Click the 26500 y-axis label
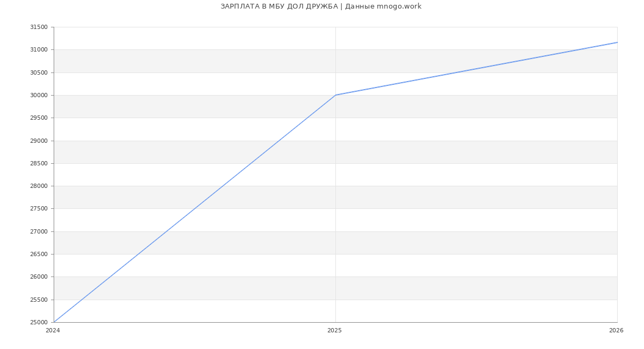 pyautogui.click(x=39, y=255)
